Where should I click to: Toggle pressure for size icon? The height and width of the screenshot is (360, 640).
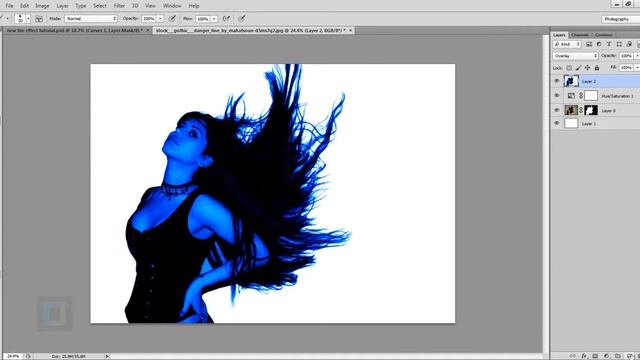click(242, 18)
